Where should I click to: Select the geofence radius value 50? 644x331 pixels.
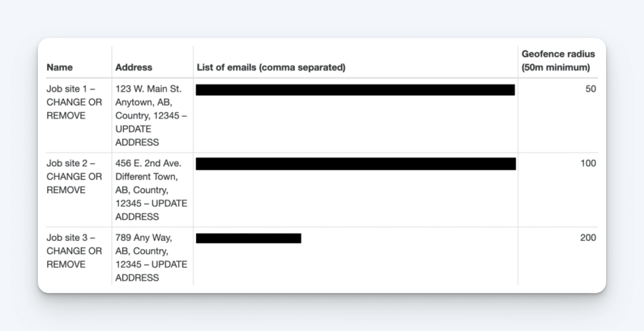pyautogui.click(x=591, y=89)
